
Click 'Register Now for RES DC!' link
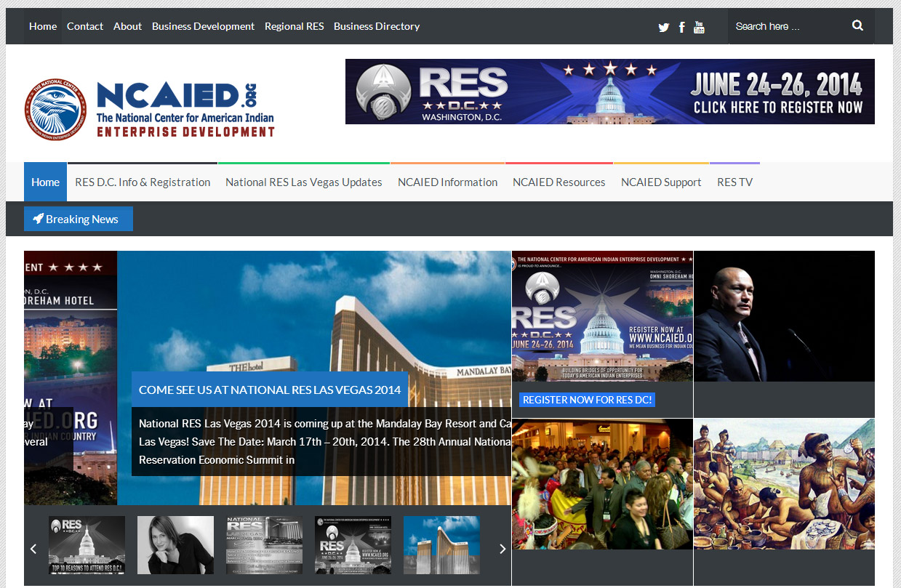click(x=587, y=400)
